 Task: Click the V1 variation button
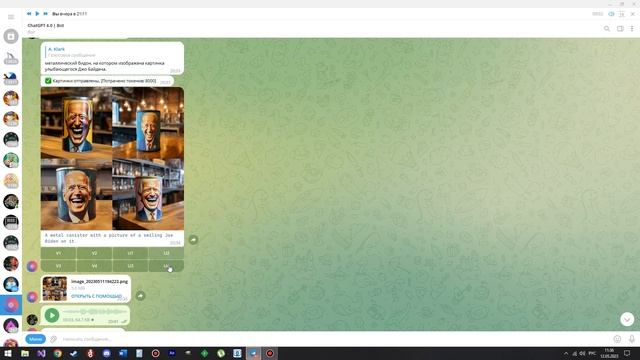click(x=58, y=253)
